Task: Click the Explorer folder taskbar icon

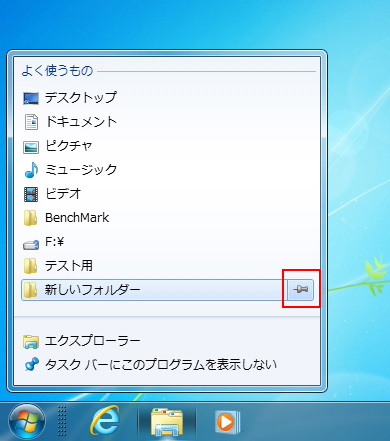Action: [x=167, y=422]
